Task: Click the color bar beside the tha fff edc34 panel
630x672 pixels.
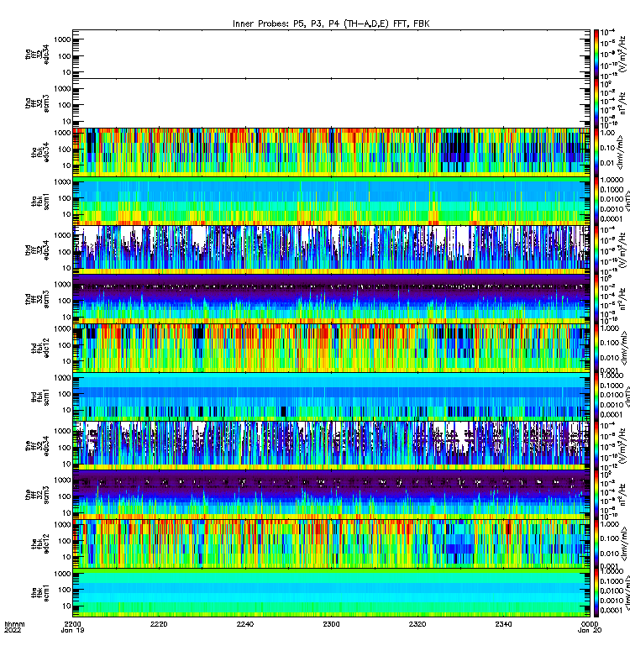Action: click(x=596, y=54)
